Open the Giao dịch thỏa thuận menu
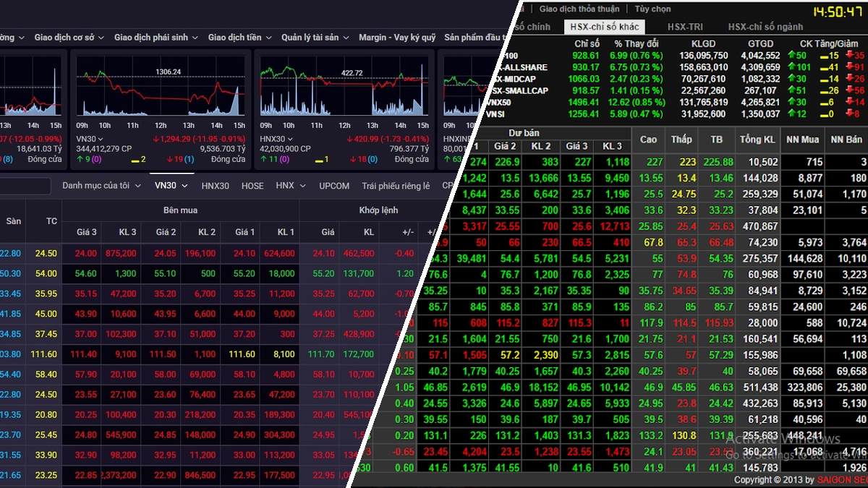The width and height of the screenshot is (868, 488). point(579,9)
